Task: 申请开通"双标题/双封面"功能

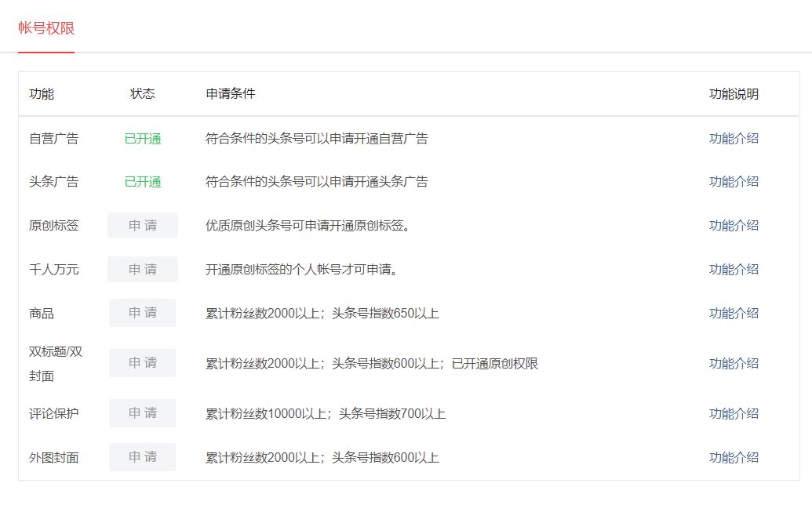Action: point(142,363)
